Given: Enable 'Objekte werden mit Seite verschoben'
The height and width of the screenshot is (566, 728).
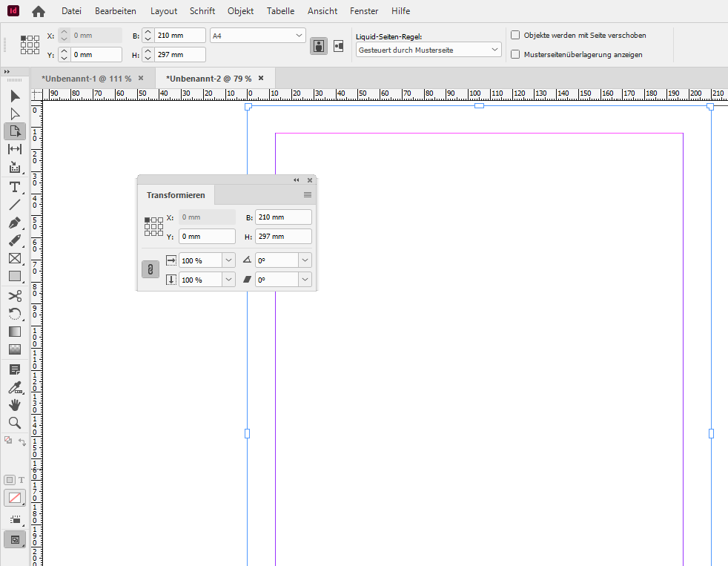Looking at the screenshot, I should pos(514,35).
